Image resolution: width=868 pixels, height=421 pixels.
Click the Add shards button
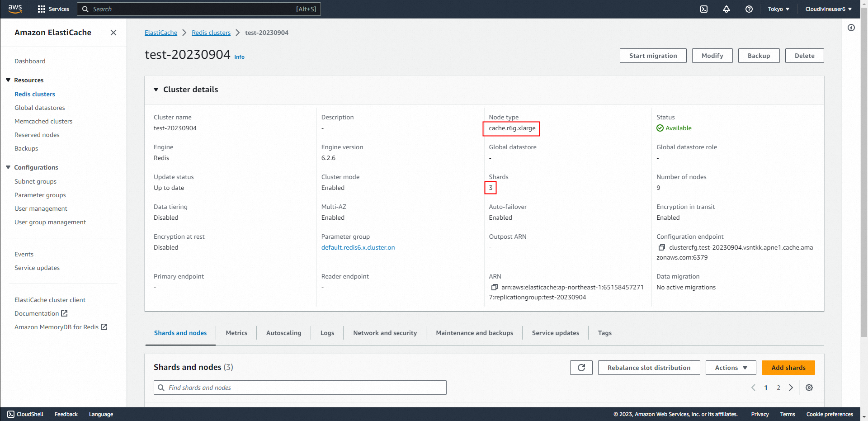click(788, 368)
